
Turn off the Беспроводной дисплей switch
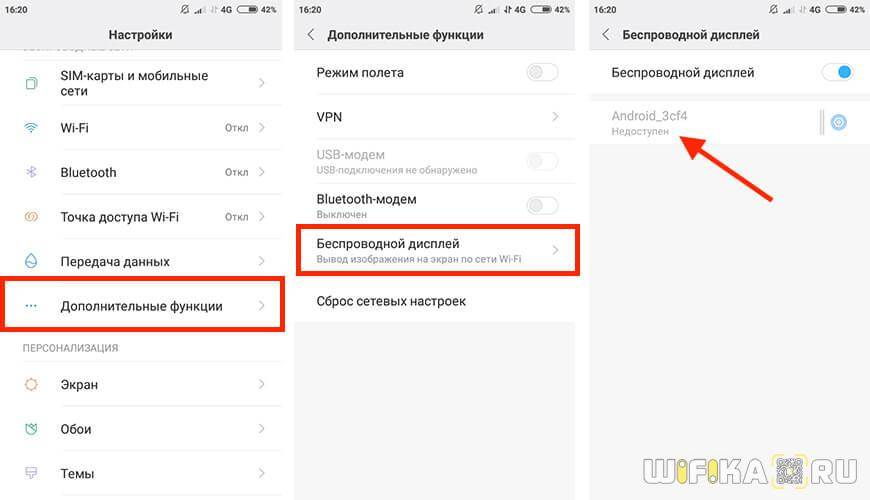[x=837, y=72]
